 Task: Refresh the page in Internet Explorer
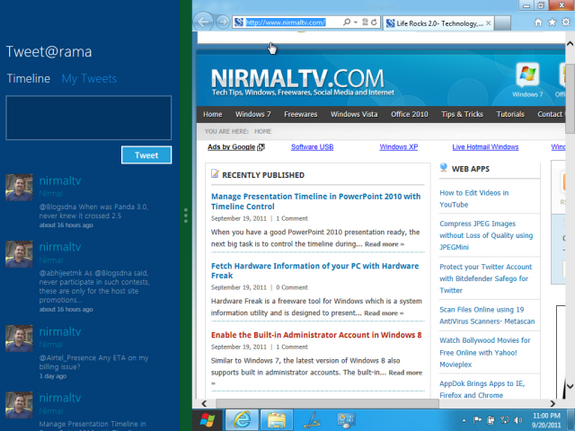tap(374, 22)
